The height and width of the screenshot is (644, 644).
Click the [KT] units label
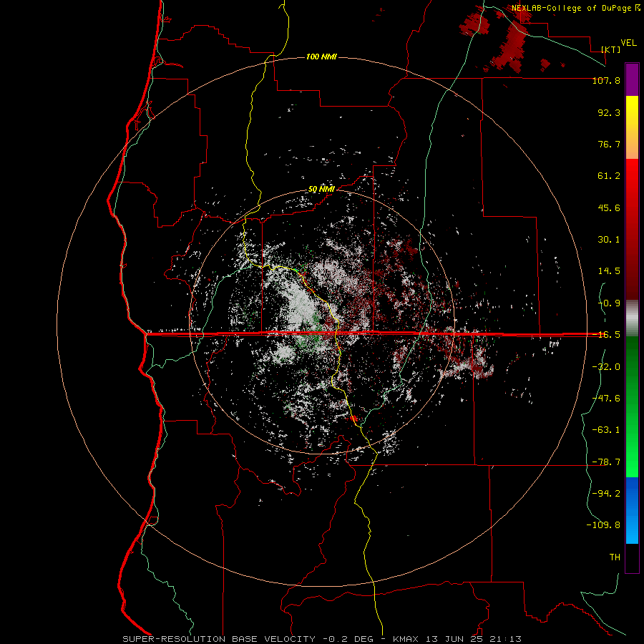pos(611,49)
